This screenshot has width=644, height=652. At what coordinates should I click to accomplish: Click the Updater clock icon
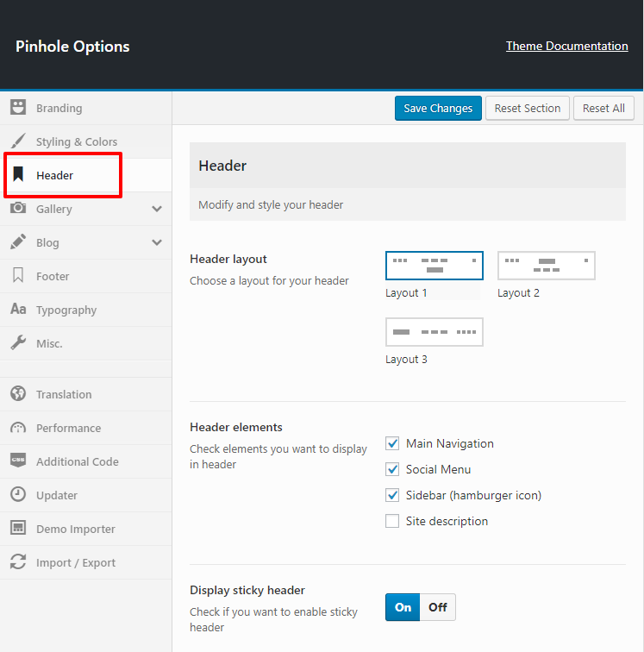click(x=18, y=494)
